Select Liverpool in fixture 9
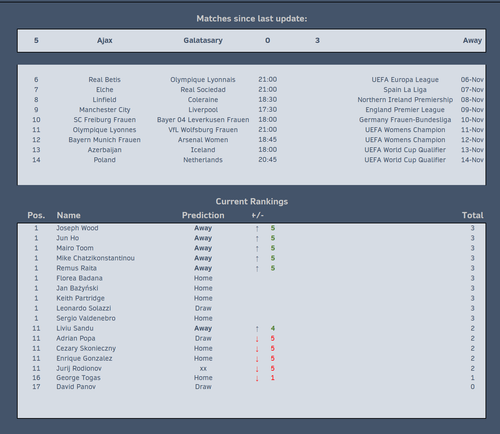Image resolution: width=500 pixels, height=434 pixels. pos(203,110)
